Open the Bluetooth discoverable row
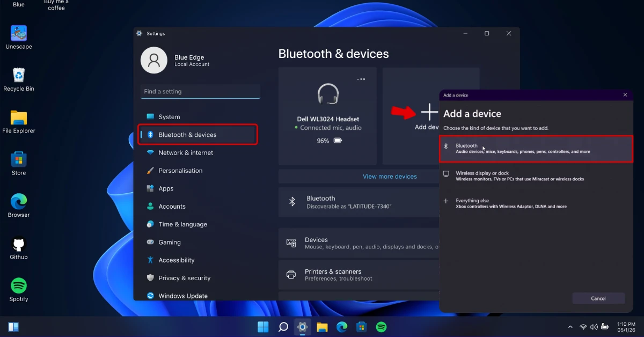This screenshot has height=337, width=644. [x=358, y=202]
